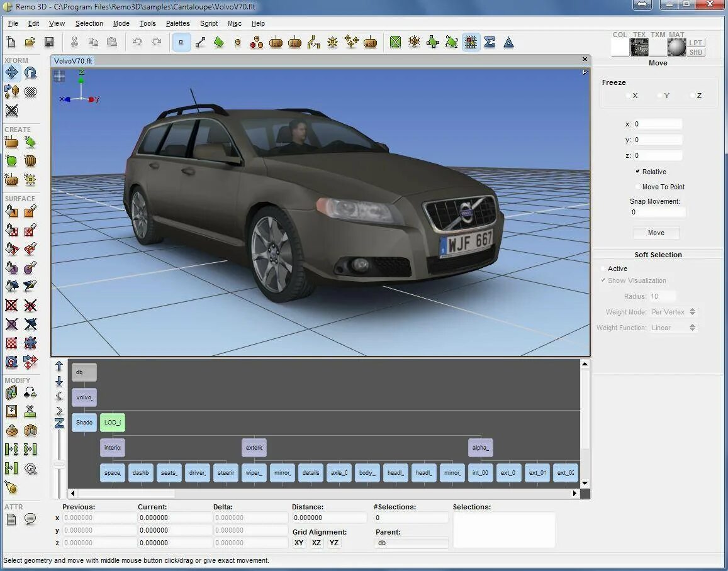
Task: Select the exterior node in hierarchy
Action: [x=254, y=448]
